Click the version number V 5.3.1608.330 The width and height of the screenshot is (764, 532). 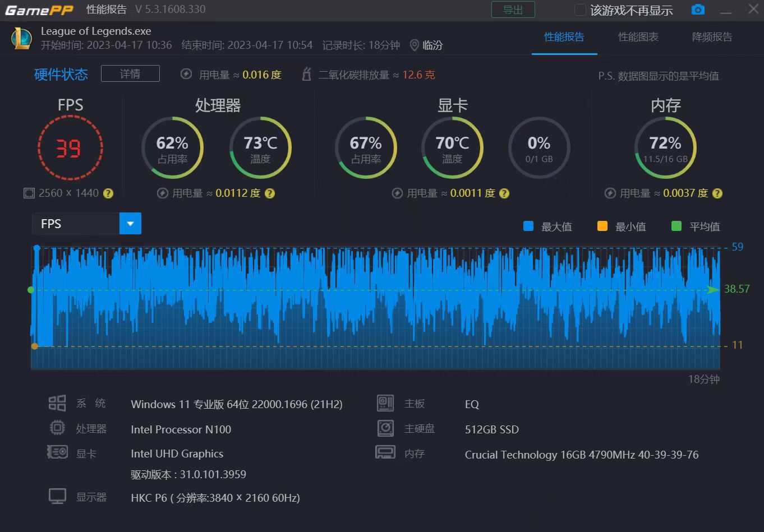[171, 10]
